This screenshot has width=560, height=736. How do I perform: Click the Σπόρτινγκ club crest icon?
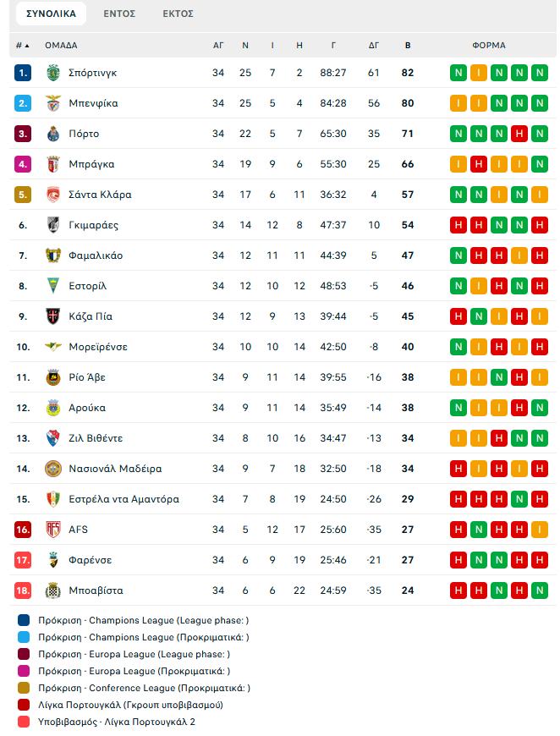pyautogui.click(x=53, y=73)
